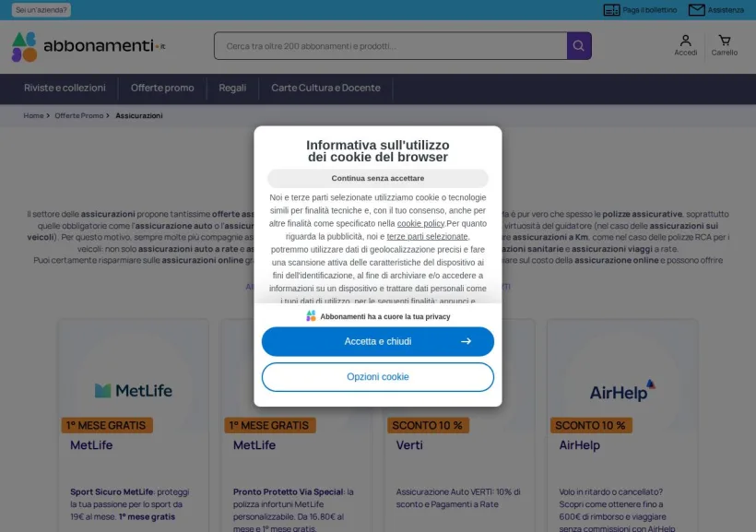Click the Assicurazioni breadcrumb text

point(139,116)
